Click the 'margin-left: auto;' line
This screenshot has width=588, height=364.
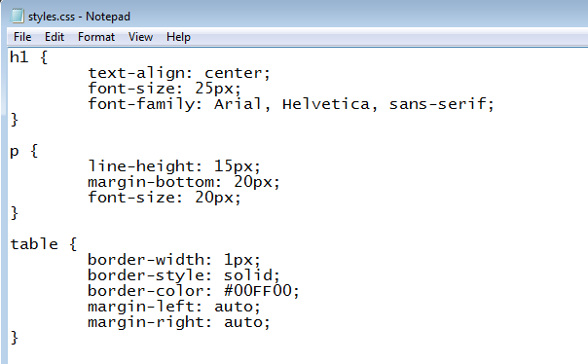click(x=174, y=307)
